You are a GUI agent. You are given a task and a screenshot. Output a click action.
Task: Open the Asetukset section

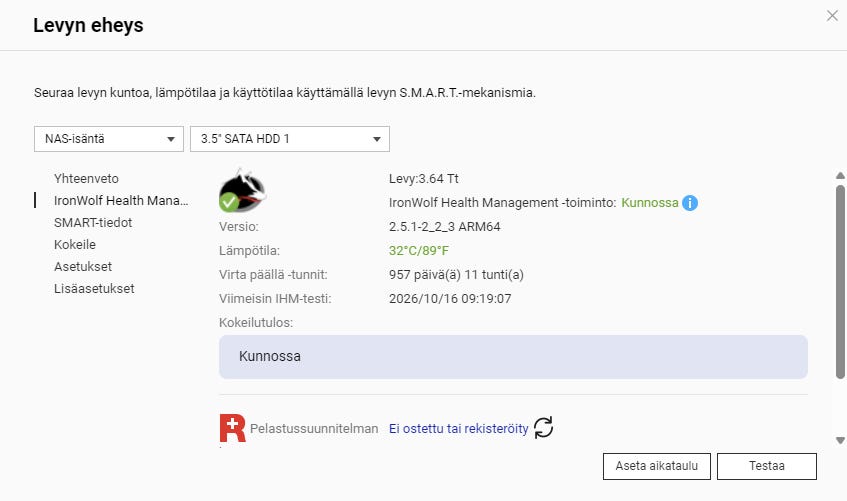[x=83, y=266]
